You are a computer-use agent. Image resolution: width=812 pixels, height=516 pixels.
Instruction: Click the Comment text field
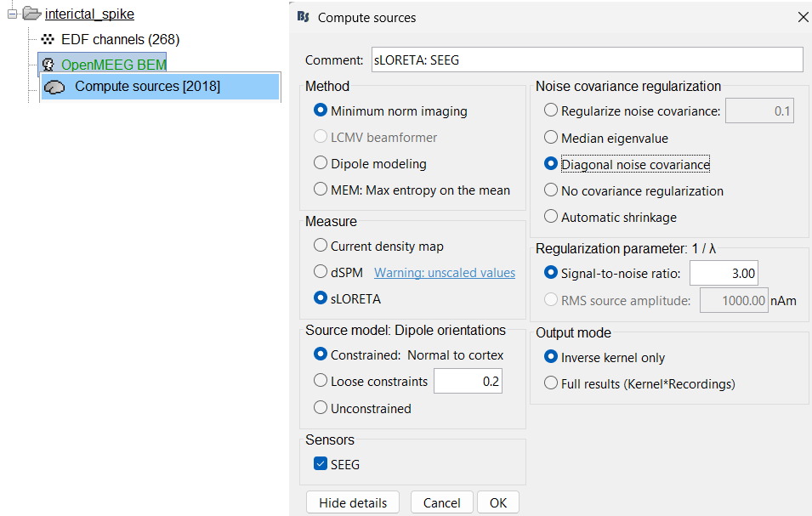coord(587,60)
